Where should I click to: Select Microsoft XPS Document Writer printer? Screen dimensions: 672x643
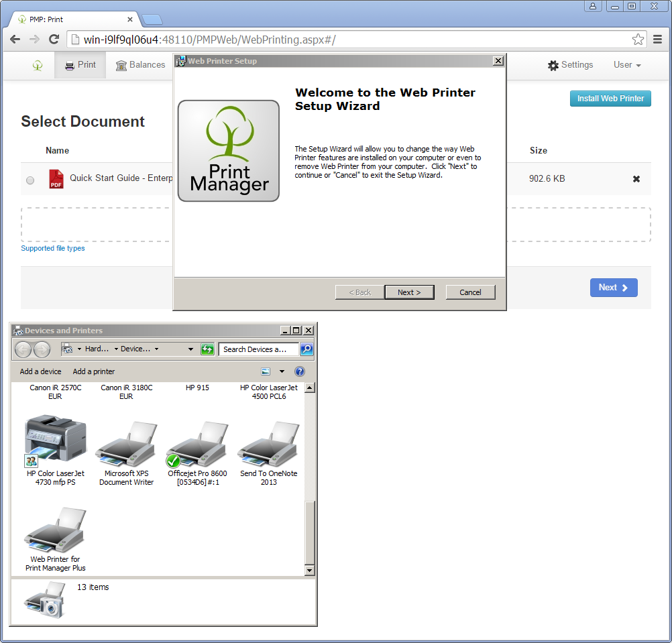click(127, 453)
